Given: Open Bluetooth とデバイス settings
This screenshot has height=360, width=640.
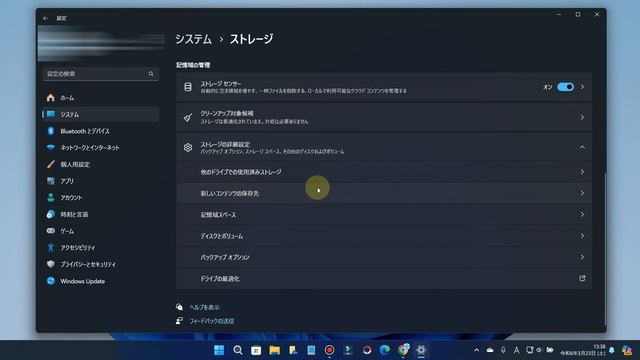Looking at the screenshot, I should pos(100,131).
